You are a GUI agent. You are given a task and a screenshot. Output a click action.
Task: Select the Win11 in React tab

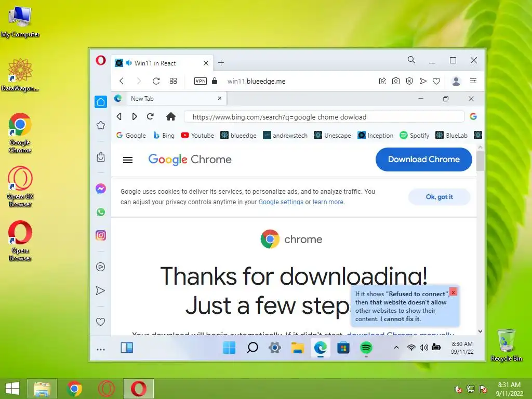[162, 63]
